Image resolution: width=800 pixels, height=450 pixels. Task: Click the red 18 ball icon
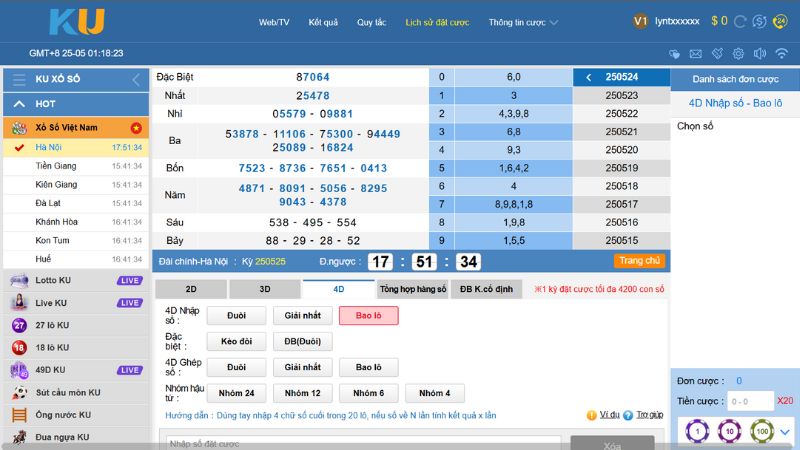[19, 347]
